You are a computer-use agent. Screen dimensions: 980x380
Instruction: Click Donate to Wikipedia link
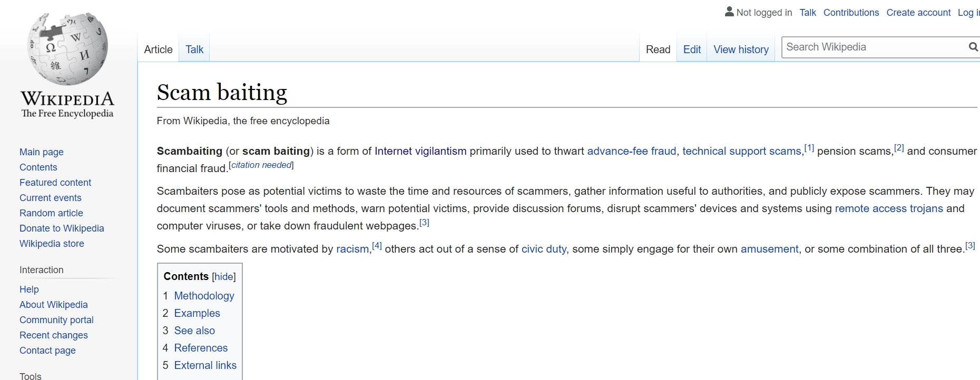pos(62,228)
